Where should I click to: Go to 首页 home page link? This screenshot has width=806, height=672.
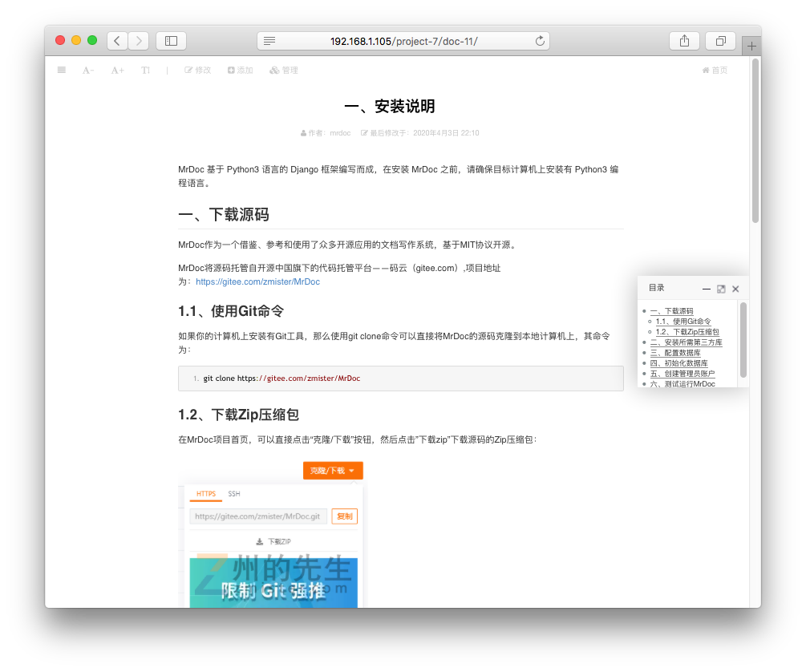(715, 71)
